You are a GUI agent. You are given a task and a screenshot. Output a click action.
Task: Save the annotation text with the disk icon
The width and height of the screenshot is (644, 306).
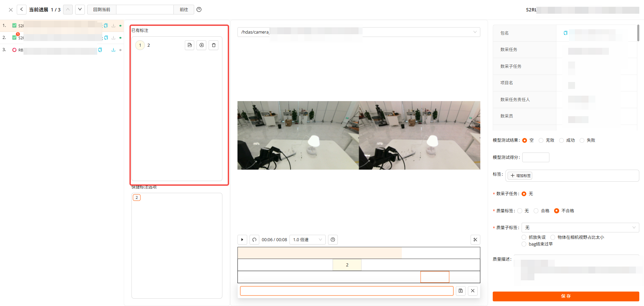pos(461,291)
